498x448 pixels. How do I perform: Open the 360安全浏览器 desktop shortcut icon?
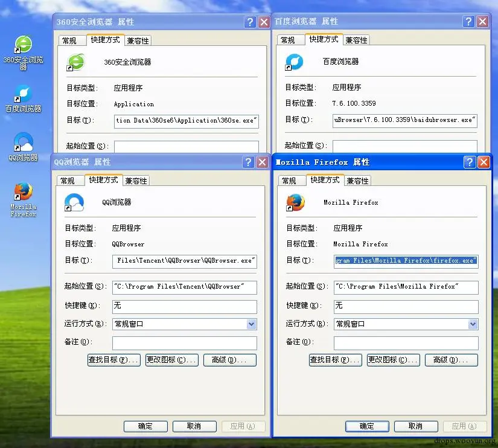tap(23, 45)
